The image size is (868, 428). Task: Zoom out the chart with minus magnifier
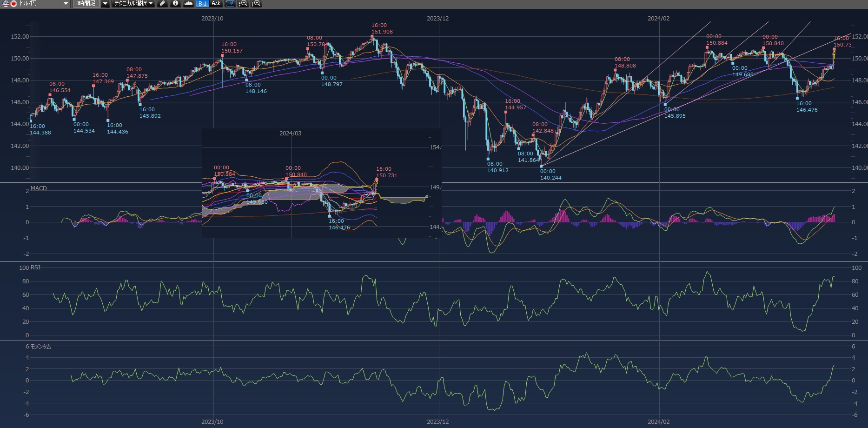tap(243, 4)
